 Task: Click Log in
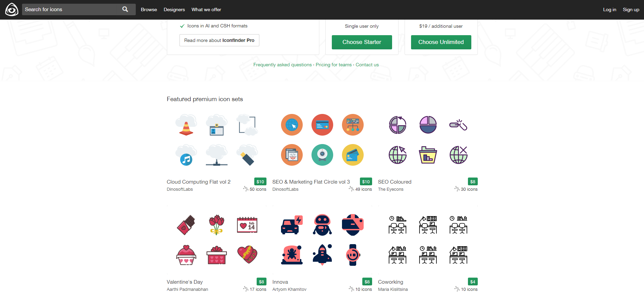(609, 9)
